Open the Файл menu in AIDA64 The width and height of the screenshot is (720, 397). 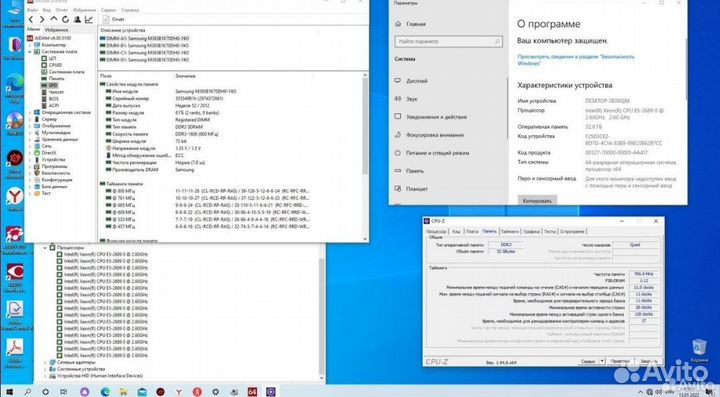pyautogui.click(x=32, y=10)
